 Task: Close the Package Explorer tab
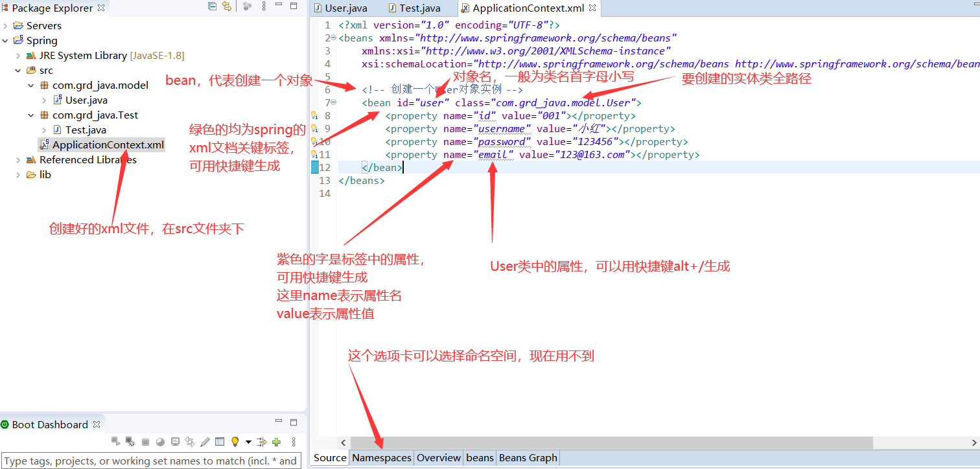(101, 8)
